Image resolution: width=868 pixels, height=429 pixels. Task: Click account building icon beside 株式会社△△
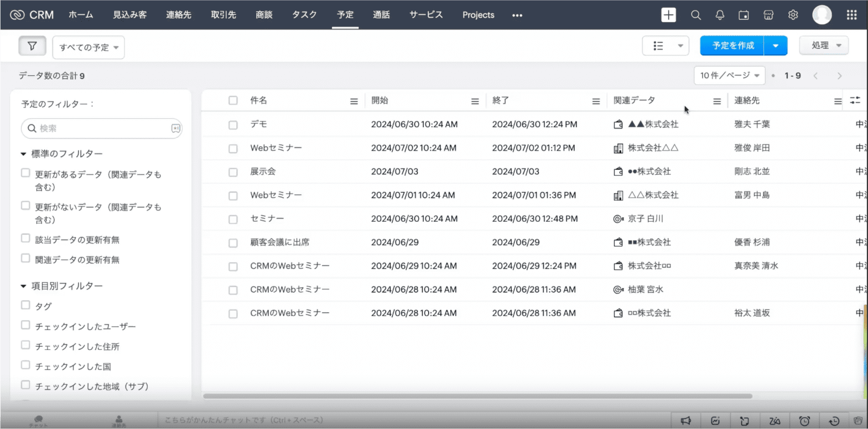point(618,148)
